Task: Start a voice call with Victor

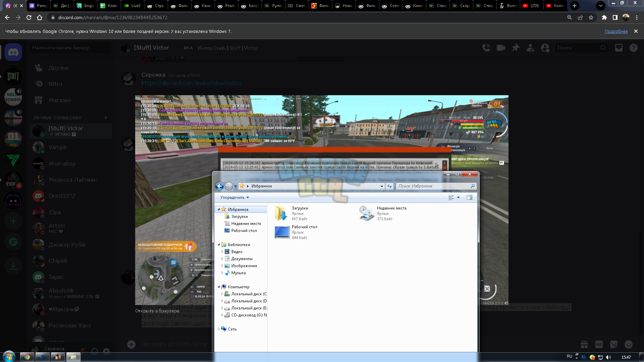Action: click(x=486, y=48)
